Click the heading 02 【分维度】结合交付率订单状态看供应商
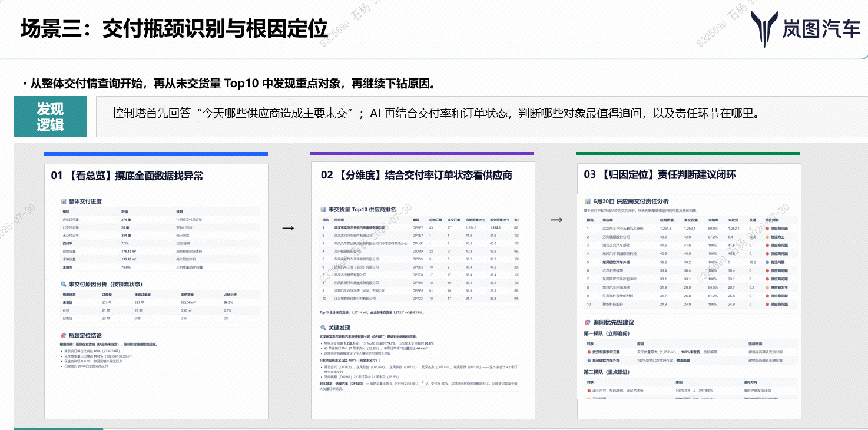This screenshot has height=430, width=868. point(416,175)
